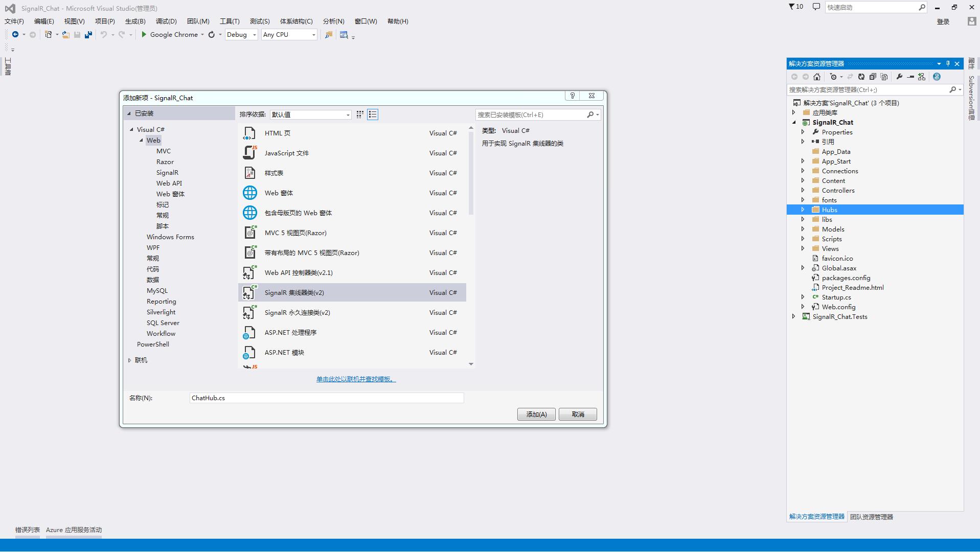Open the 工具箱 side tab
The width and height of the screenshot is (980, 552).
[x=8, y=66]
